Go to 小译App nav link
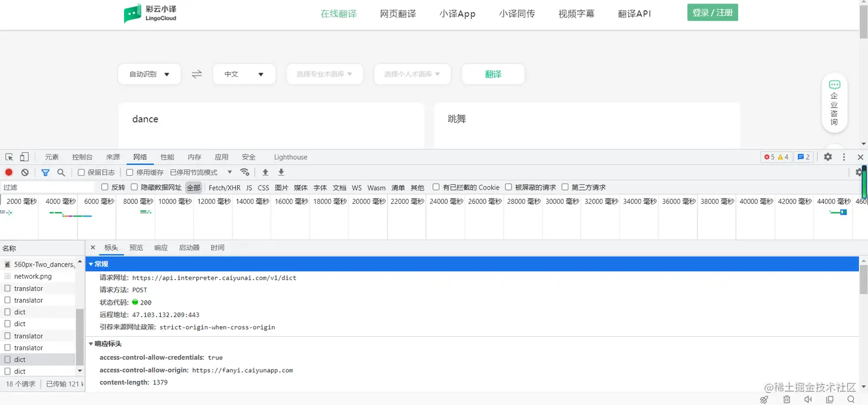This screenshot has width=868, height=405. coord(458,14)
